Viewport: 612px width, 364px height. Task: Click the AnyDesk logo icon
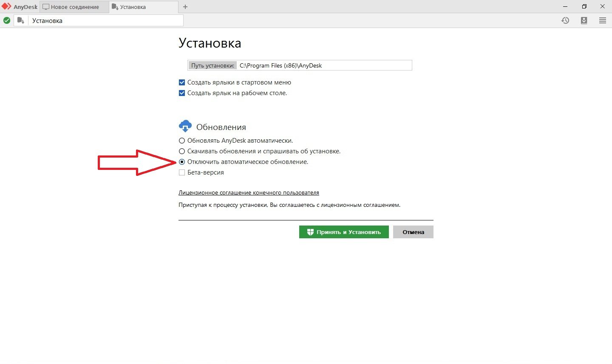(x=6, y=7)
